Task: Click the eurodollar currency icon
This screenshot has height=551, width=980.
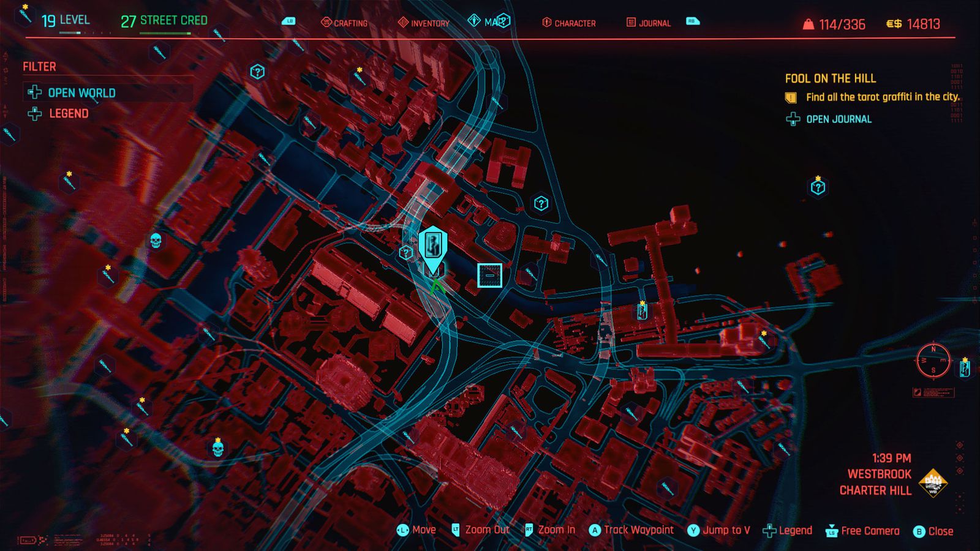Action: 894,24
